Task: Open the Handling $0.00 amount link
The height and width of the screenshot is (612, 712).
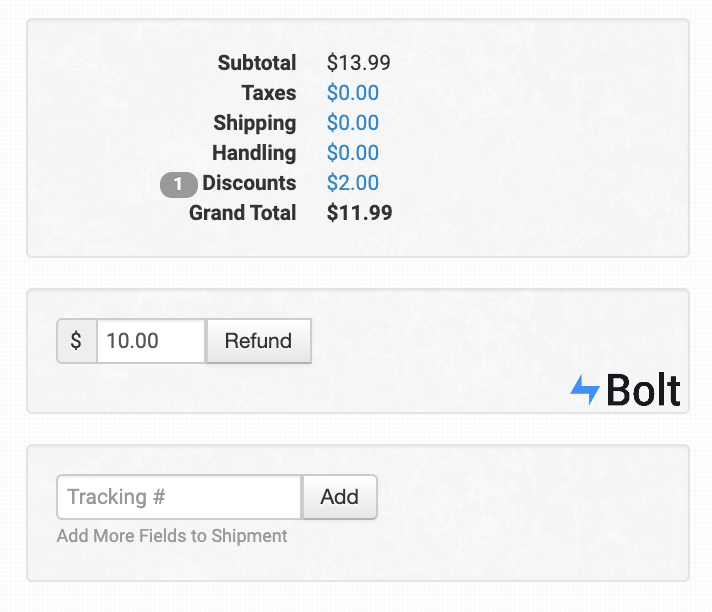Action: 353,153
